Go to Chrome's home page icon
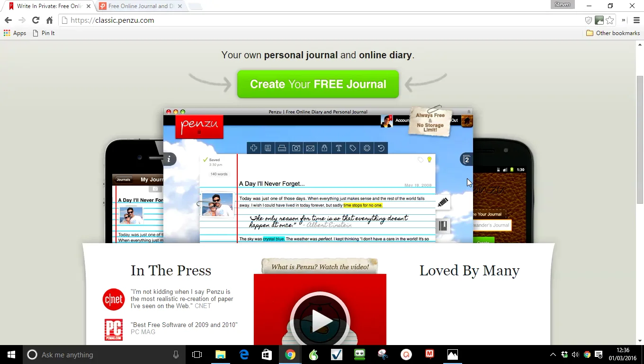 pyautogui.click(x=49, y=20)
